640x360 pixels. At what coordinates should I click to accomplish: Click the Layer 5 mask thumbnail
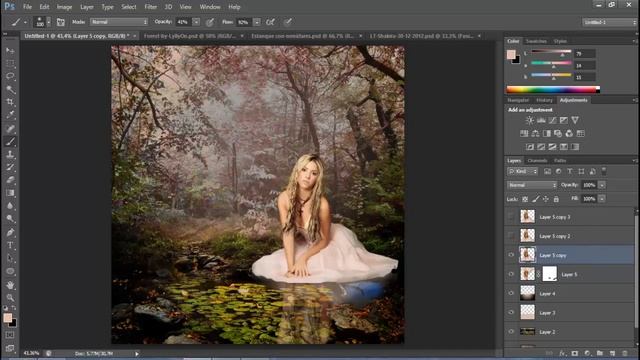coord(549,274)
